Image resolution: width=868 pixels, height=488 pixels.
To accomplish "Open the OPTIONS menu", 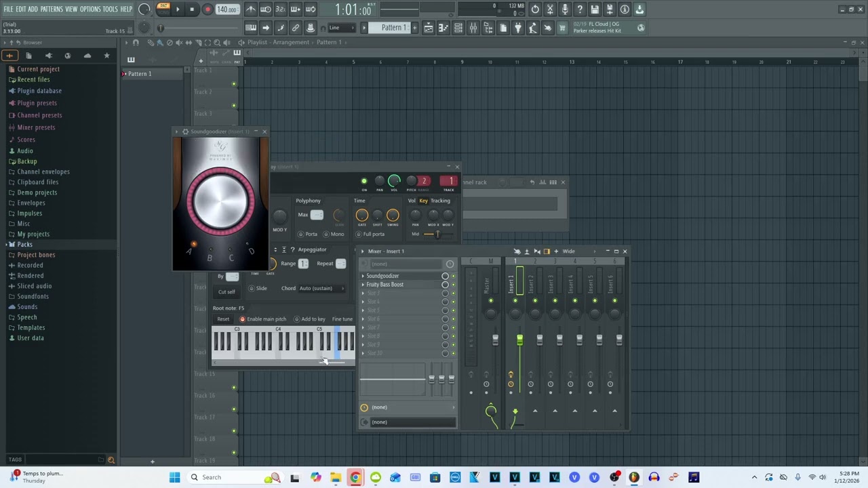I will (x=90, y=9).
